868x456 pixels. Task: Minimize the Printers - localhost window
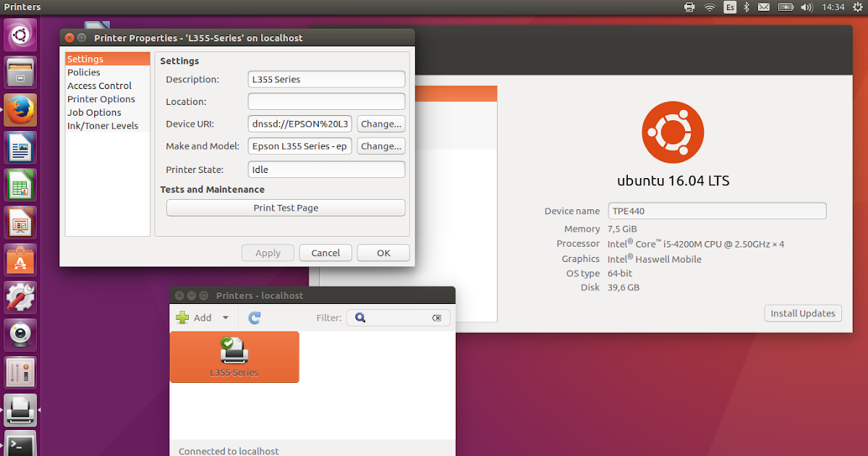point(191,295)
